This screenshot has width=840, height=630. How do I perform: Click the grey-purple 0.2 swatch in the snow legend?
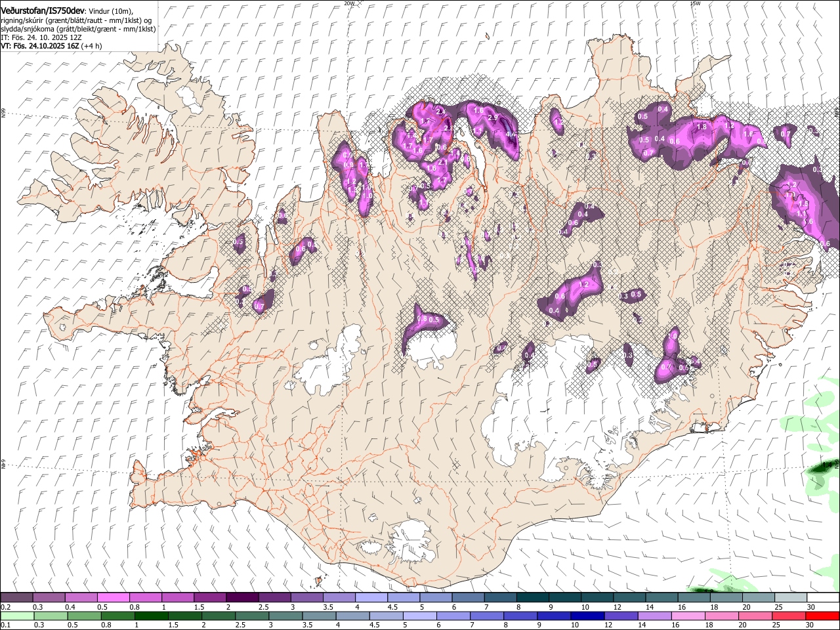click(16, 598)
